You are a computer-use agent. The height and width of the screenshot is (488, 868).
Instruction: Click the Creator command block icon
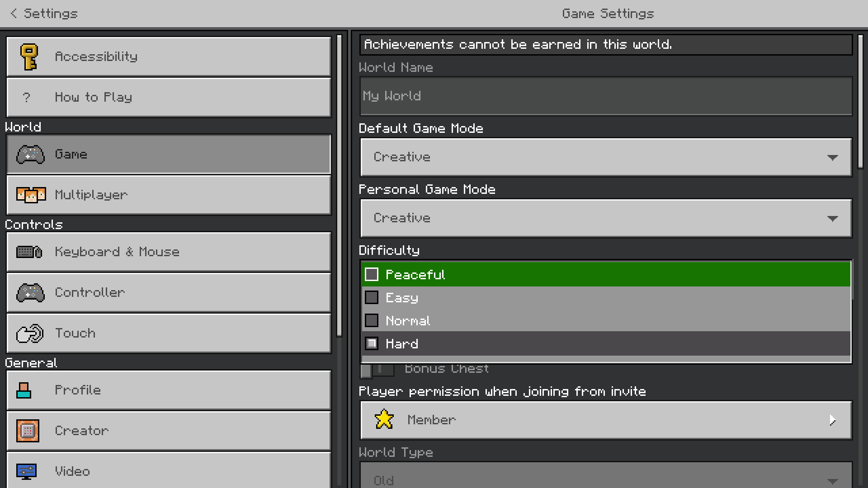click(28, 431)
